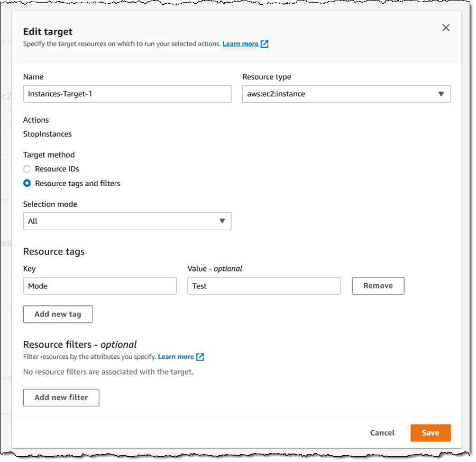Open the Learn more link for resource filters
476x462 pixels.
tap(176, 357)
